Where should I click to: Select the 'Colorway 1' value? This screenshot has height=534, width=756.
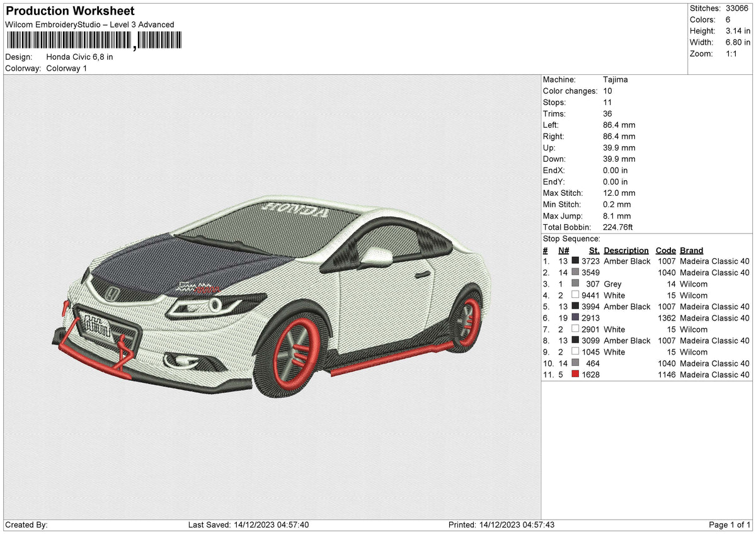point(67,68)
